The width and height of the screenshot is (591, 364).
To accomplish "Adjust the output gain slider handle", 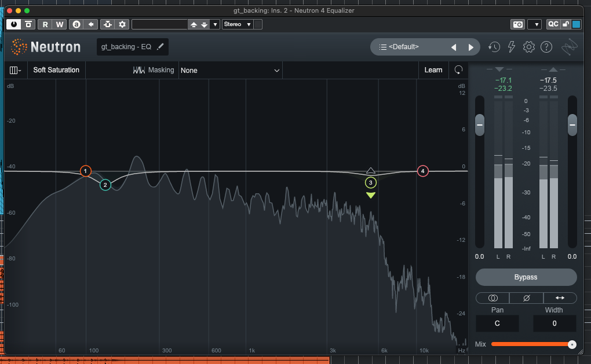I will [x=572, y=124].
